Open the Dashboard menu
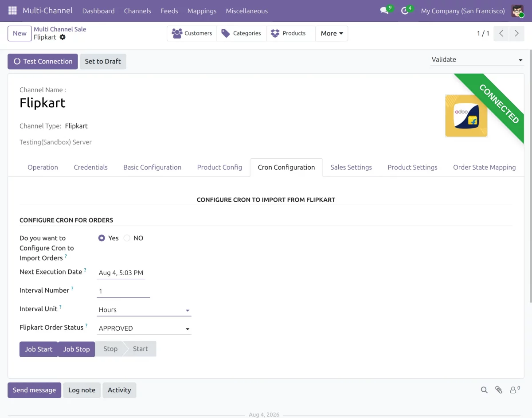 (98, 11)
